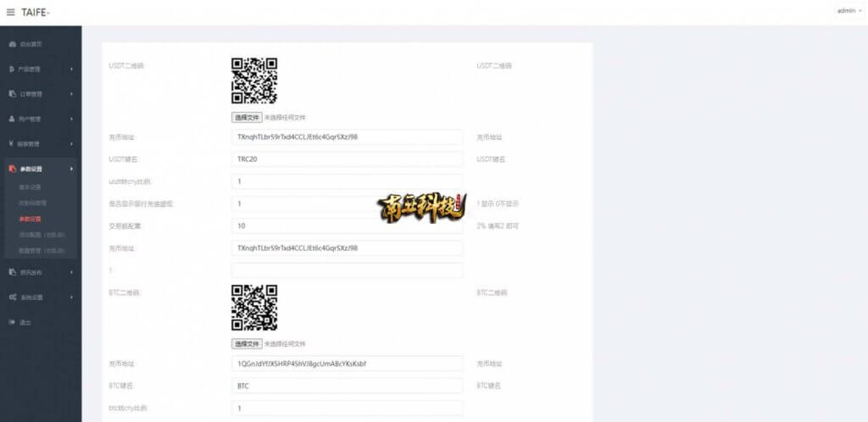Select the bitcoin-symbol product management icon
Screen dimensions: 868x422
[x=12, y=69]
